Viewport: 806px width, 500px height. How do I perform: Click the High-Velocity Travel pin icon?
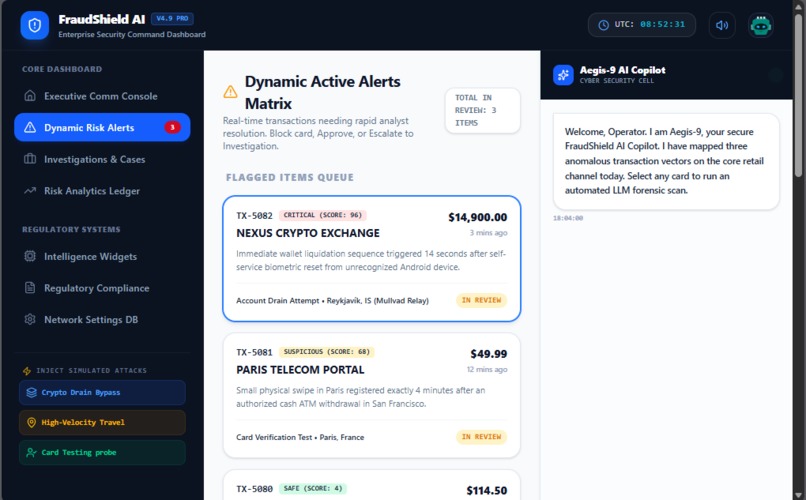31,422
